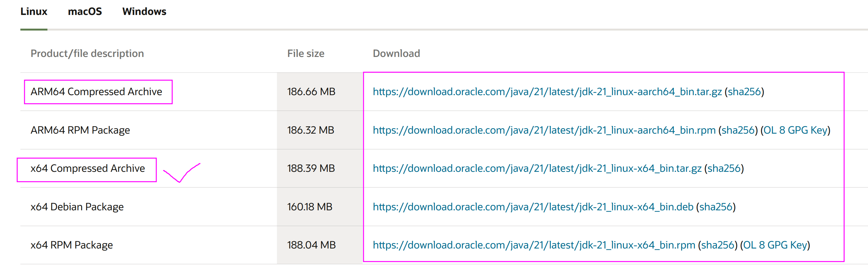Screen dimensions: 868x280
Task: Open OL 8 GPG Key for x64 RPM
Action: [775, 245]
